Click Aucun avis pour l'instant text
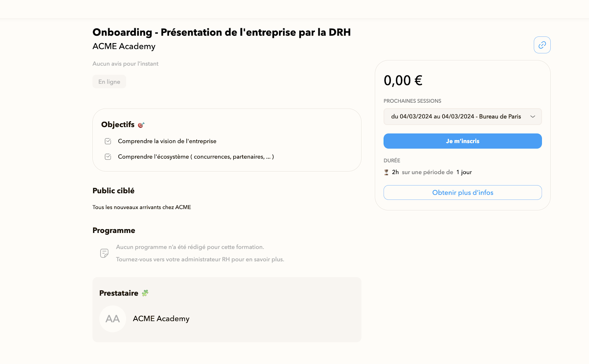The height and width of the screenshot is (364, 589). click(126, 64)
